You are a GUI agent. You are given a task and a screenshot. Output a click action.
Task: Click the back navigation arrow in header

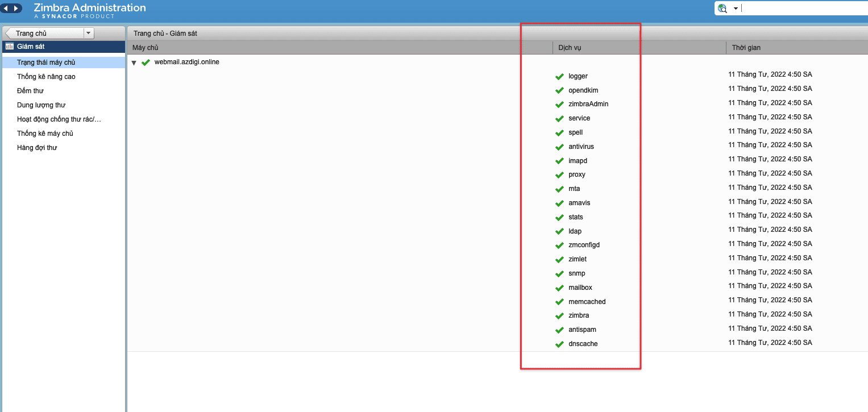click(x=7, y=9)
